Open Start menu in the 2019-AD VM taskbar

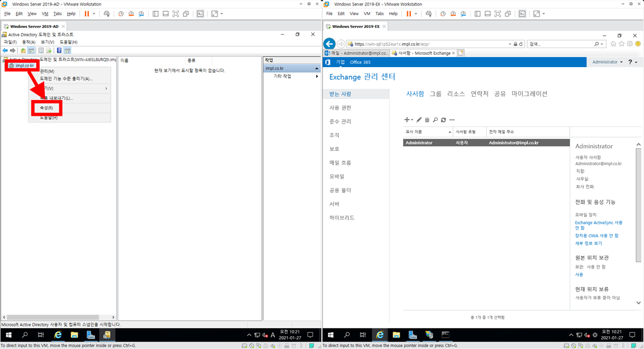(8, 335)
